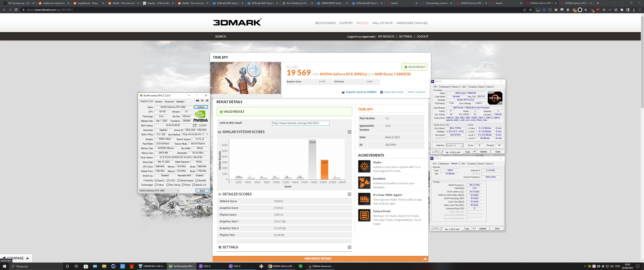Click the Time Spy result thumbnail image
The image size is (644, 270).
(245, 78)
